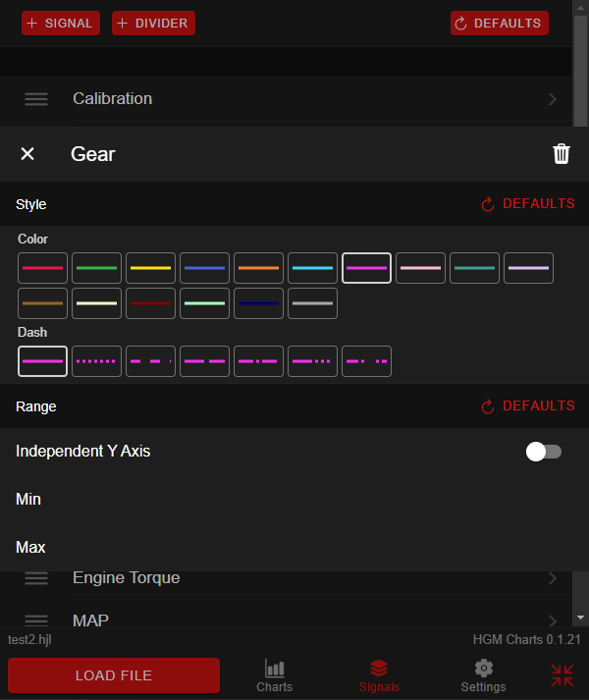
Task: Expand the Calibration row chevron
Action: click(553, 99)
